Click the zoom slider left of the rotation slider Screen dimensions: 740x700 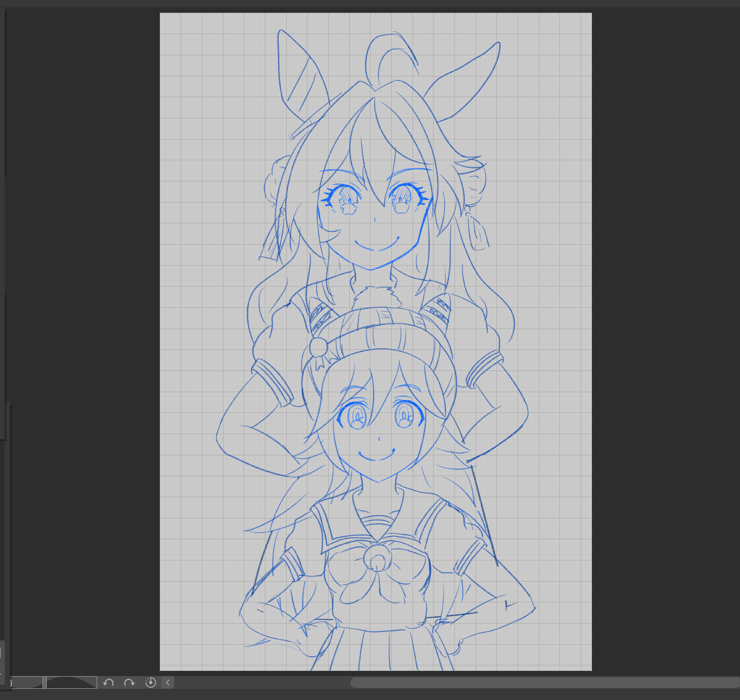27,682
